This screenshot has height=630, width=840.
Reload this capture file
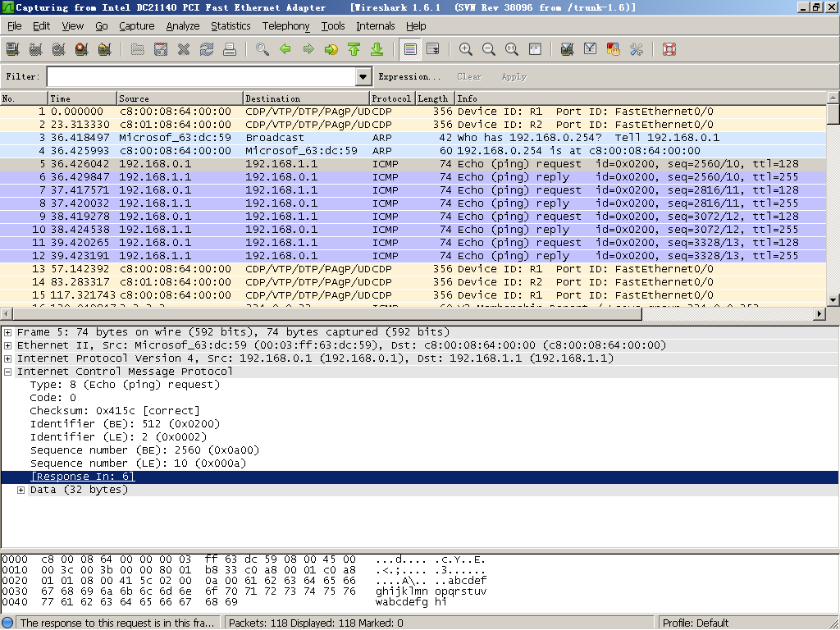pyautogui.click(x=207, y=50)
